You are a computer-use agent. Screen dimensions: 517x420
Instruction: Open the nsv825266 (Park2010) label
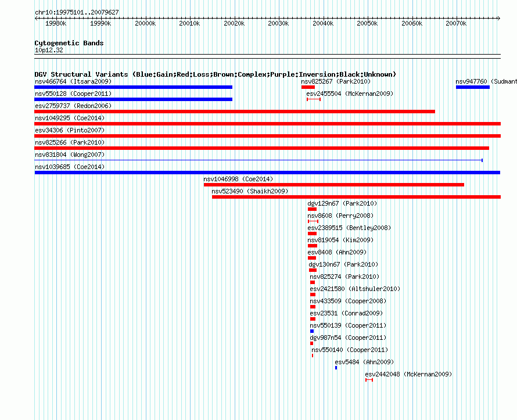70,142
